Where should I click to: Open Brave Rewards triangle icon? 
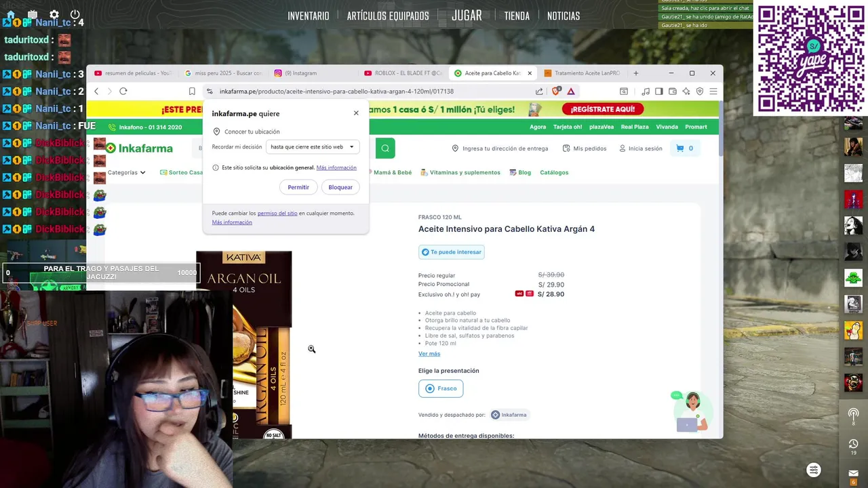[571, 91]
